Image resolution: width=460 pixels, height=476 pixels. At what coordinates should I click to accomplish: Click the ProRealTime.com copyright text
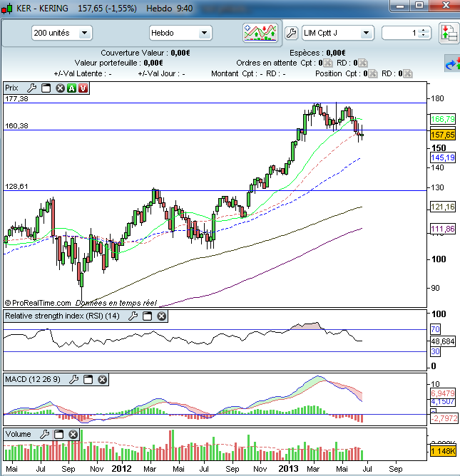click(x=39, y=303)
